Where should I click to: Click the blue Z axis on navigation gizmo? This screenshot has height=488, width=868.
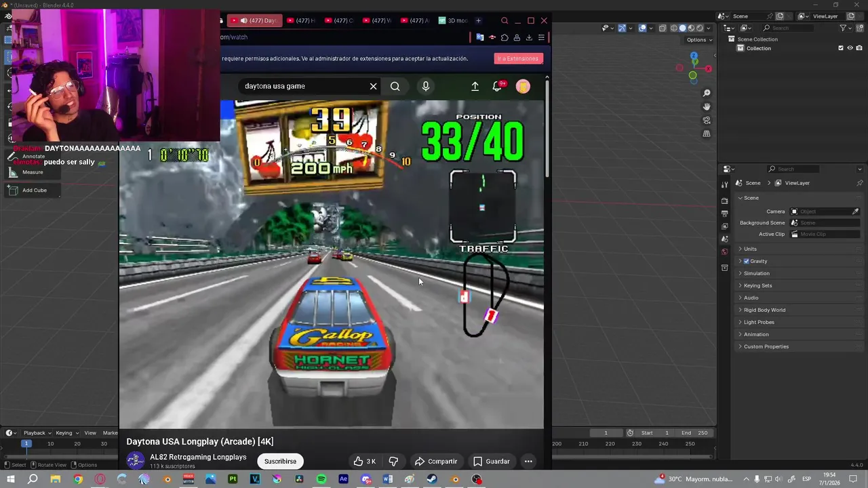[x=693, y=57]
